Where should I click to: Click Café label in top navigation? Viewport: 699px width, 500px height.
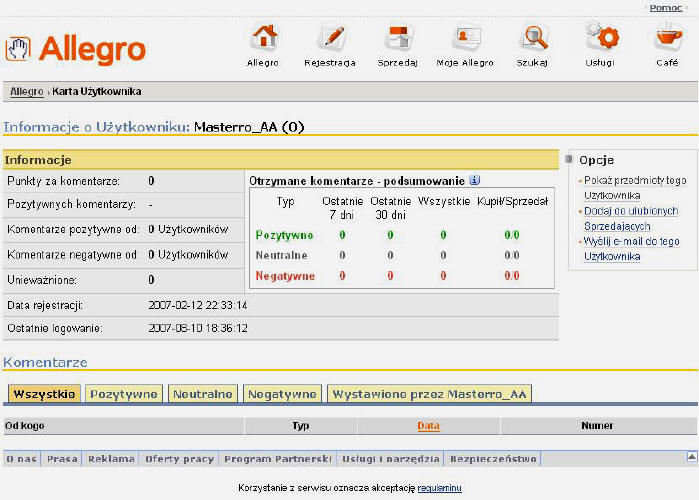point(667,63)
